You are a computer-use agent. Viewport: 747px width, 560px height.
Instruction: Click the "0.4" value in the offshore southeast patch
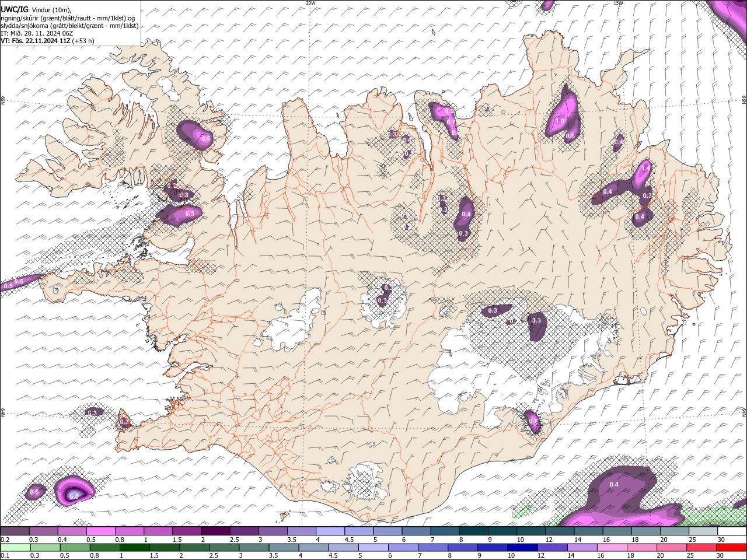coord(614,485)
